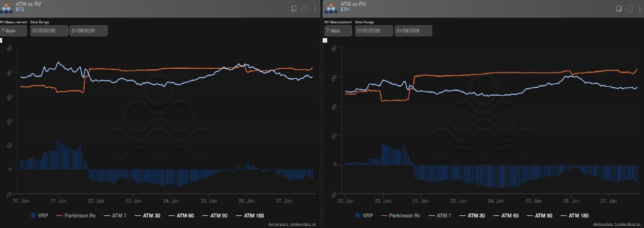
Task: Bookmark the ETH ATM vs RV chart
Action: click(619, 8)
